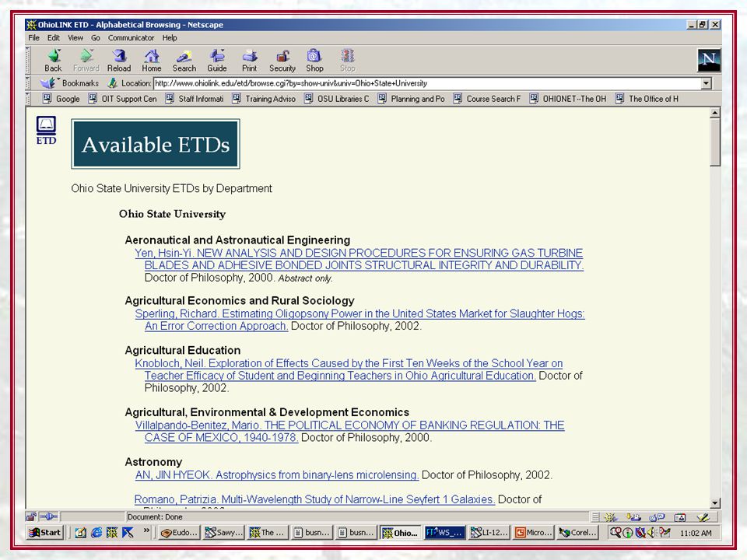This screenshot has width=747, height=560.
Task: Click the scrollbar up arrow
Action: (x=714, y=113)
